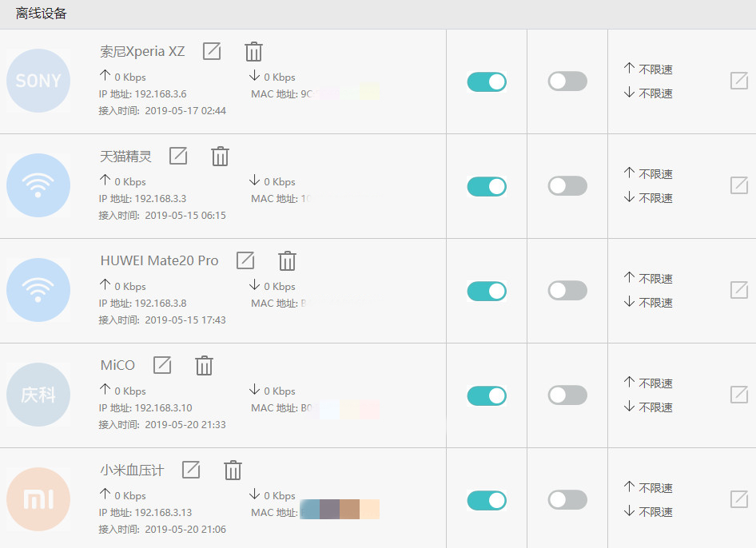Viewport: 756px width, 548px height.
Task: Delete the MiCO offline device
Action: pyautogui.click(x=205, y=366)
